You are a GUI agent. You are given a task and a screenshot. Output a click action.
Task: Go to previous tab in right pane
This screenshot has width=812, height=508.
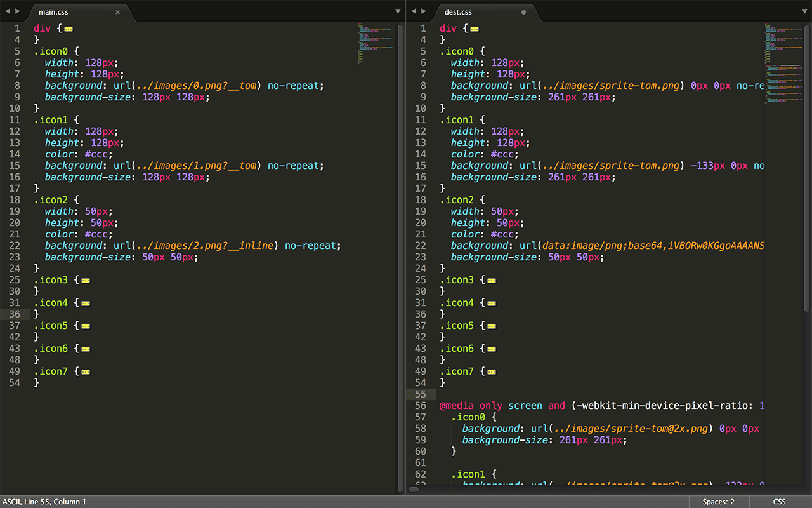[413, 11]
